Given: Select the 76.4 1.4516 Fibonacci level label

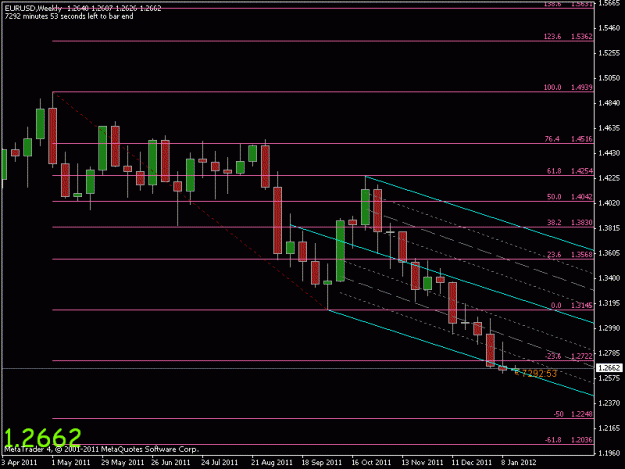Looking at the screenshot, I should [568, 139].
